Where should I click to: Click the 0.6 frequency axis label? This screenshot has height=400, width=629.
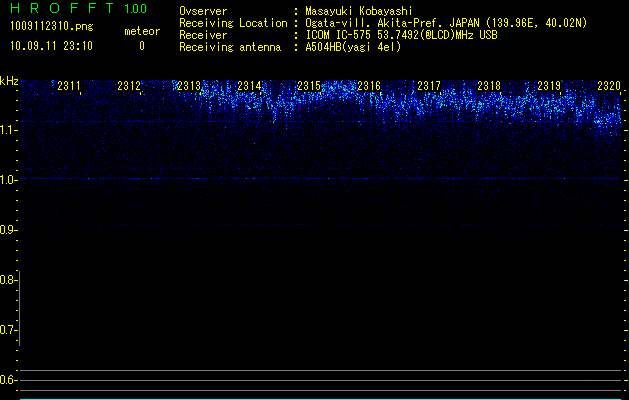[8, 380]
